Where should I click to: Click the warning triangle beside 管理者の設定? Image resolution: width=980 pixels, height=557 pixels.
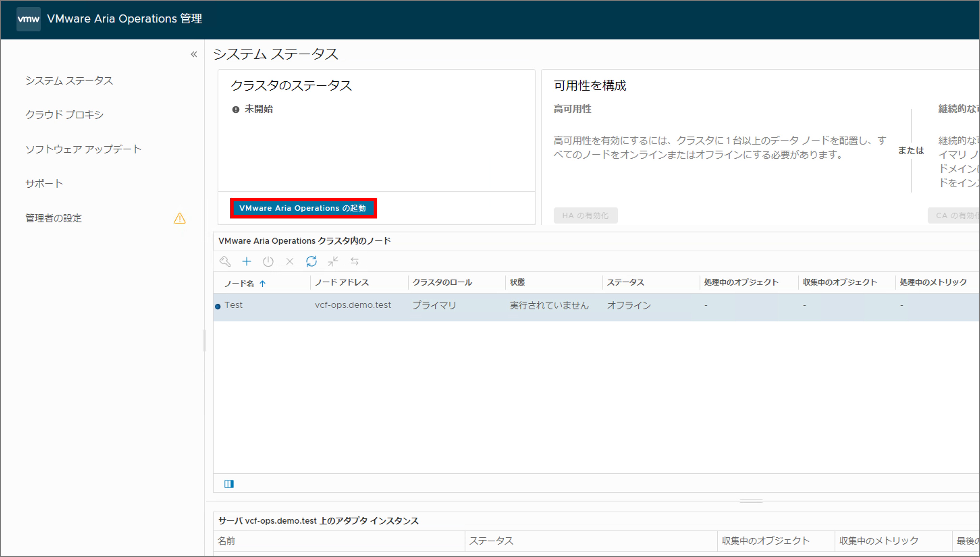pyautogui.click(x=180, y=218)
